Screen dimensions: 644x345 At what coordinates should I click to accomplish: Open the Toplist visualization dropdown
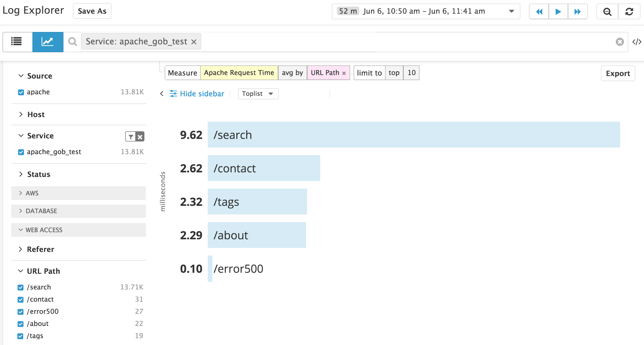[258, 94]
